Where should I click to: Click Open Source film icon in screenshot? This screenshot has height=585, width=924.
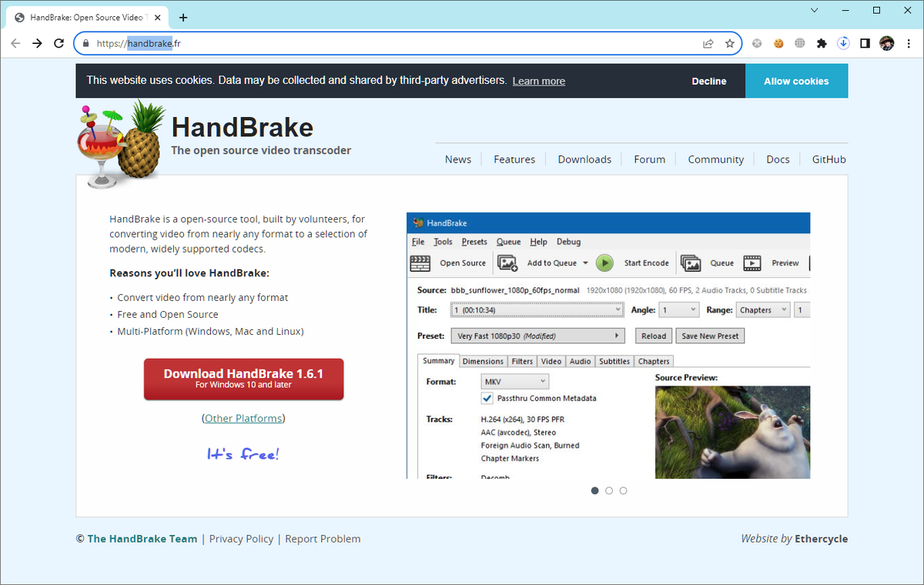[420, 263]
